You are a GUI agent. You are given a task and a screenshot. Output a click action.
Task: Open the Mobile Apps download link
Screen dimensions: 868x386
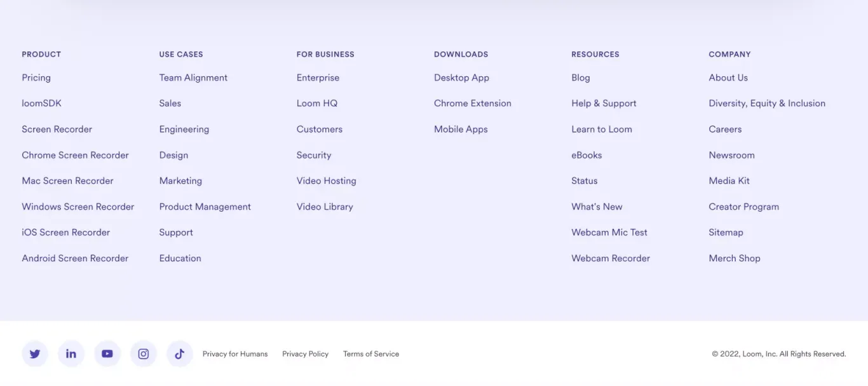click(461, 129)
